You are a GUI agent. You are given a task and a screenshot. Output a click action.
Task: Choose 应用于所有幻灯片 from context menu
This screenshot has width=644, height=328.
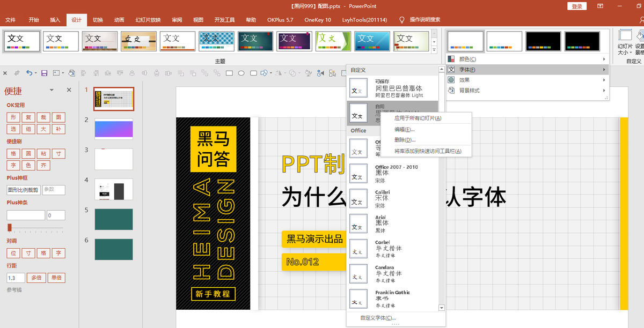(x=418, y=118)
